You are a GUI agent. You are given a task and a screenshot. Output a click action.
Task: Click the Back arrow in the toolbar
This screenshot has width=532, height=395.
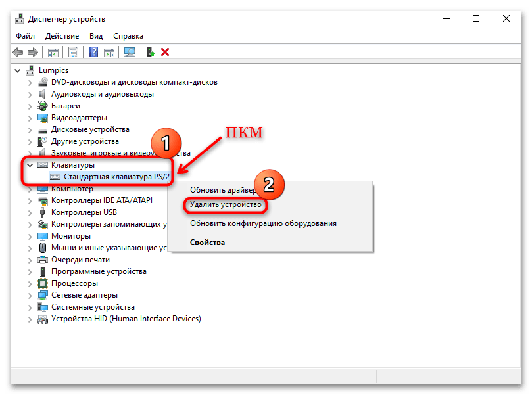[18, 52]
